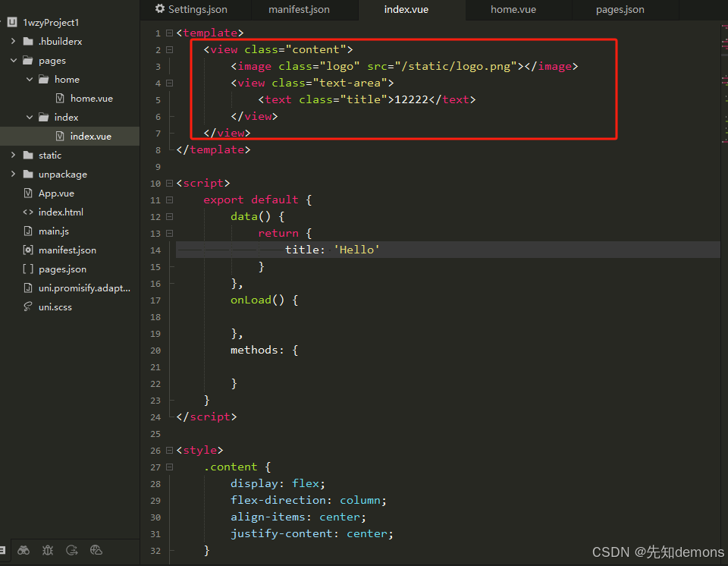The height and width of the screenshot is (566, 728).
Task: Click the uni.scss style file icon
Action: pos(28,307)
